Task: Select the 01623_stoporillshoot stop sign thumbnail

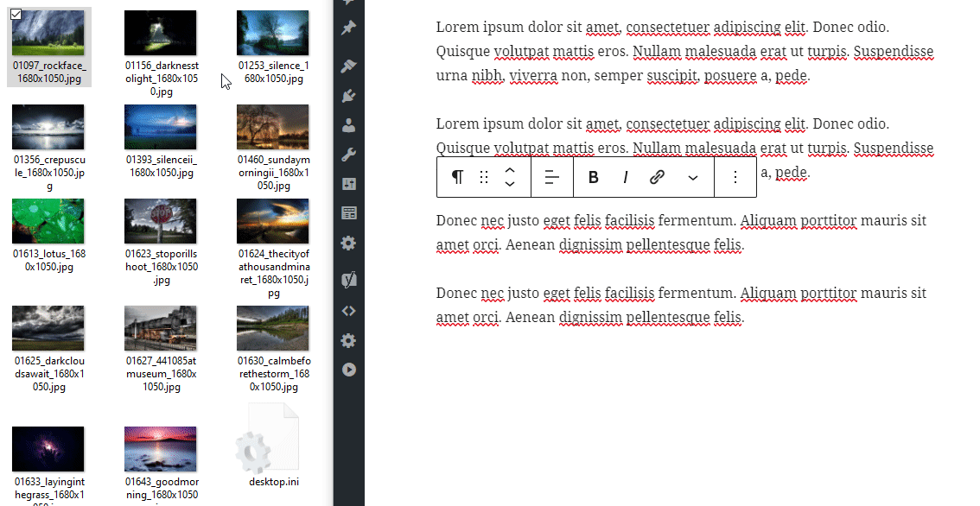Action: [161, 221]
